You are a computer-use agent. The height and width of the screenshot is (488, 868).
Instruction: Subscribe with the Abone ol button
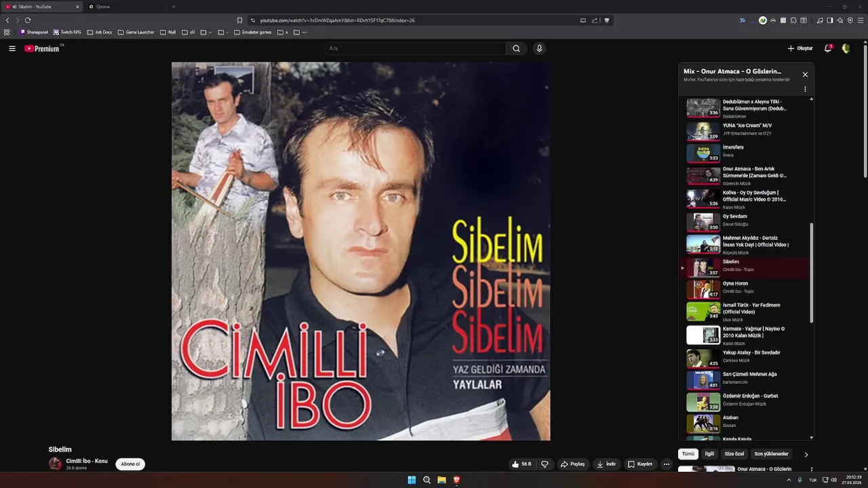tap(130, 464)
